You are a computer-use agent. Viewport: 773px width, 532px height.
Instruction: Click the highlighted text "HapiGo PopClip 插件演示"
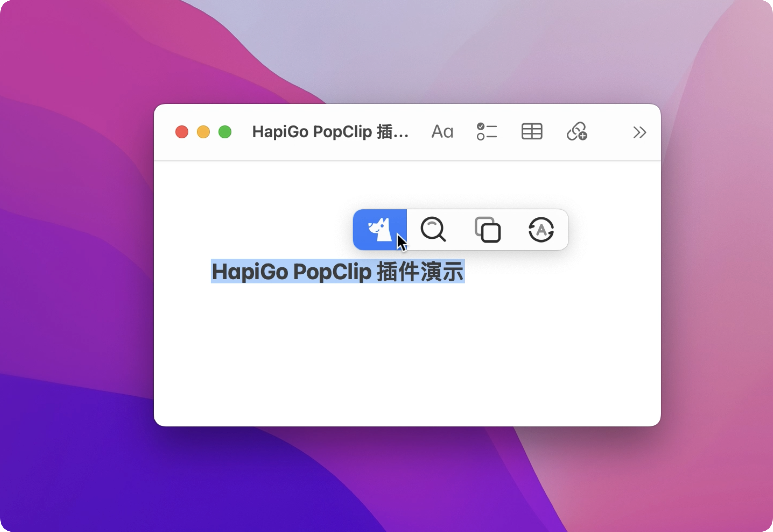[x=338, y=271]
